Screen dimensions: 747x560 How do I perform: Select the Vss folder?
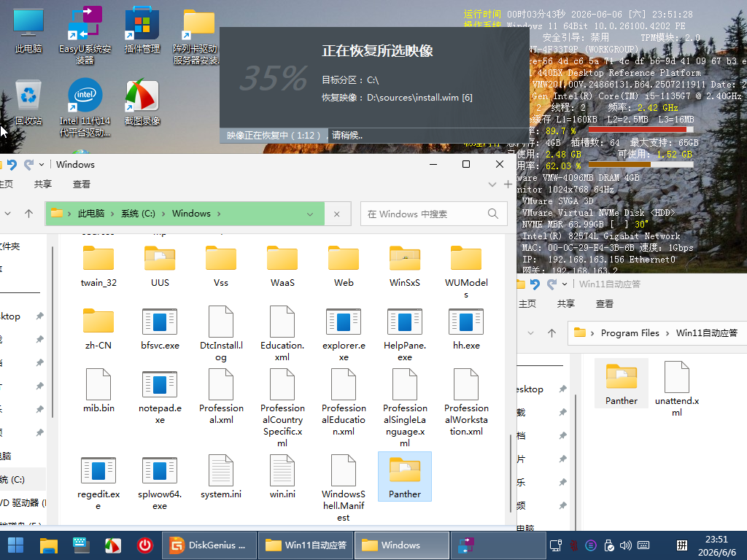coord(221,267)
